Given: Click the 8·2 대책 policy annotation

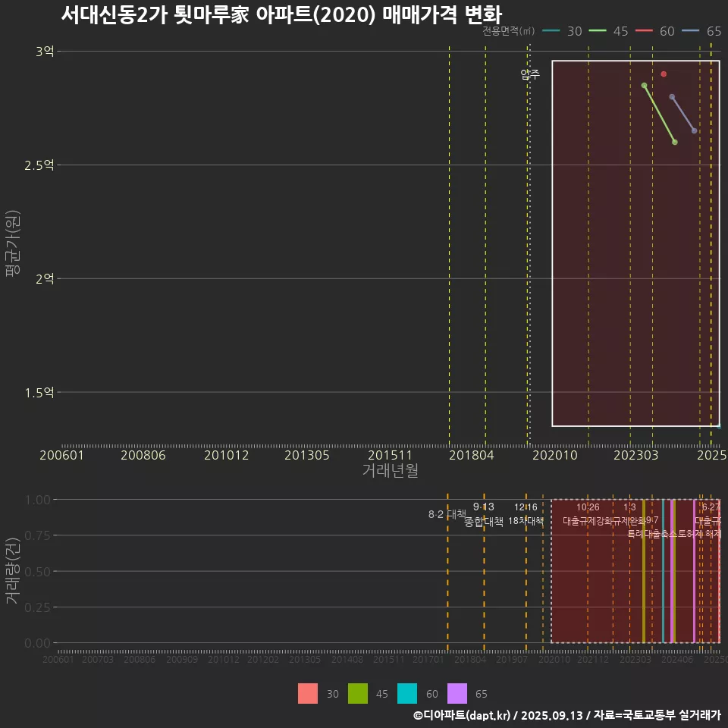Looking at the screenshot, I should pyautogui.click(x=447, y=514).
